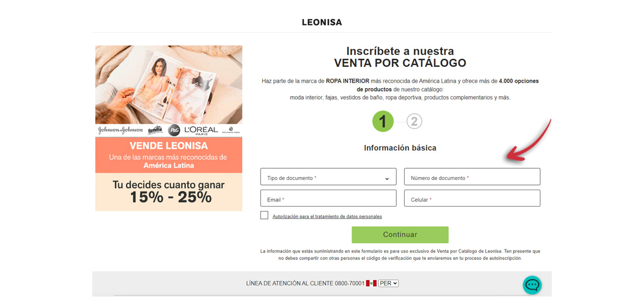Select the green step 1 circle
Screen dimensions: 644x305
383,121
